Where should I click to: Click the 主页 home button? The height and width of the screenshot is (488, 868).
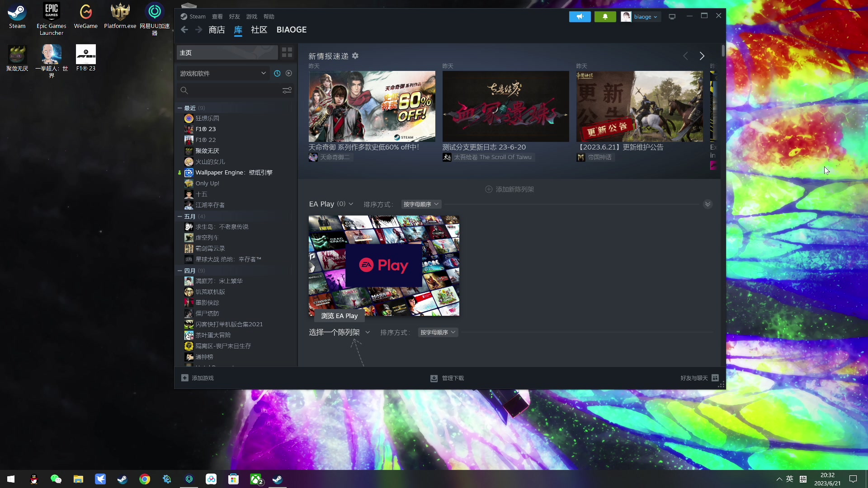[227, 52]
